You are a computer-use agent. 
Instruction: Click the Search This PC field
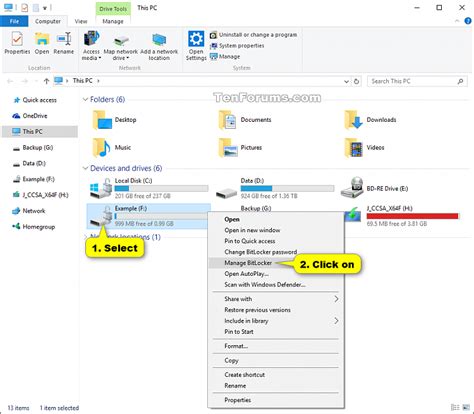[417, 81]
